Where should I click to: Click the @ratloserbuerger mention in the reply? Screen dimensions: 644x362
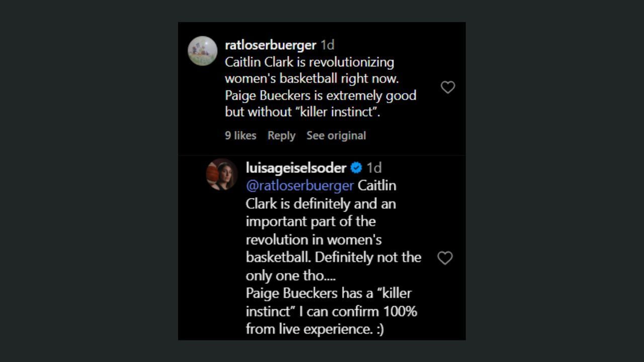coord(299,186)
